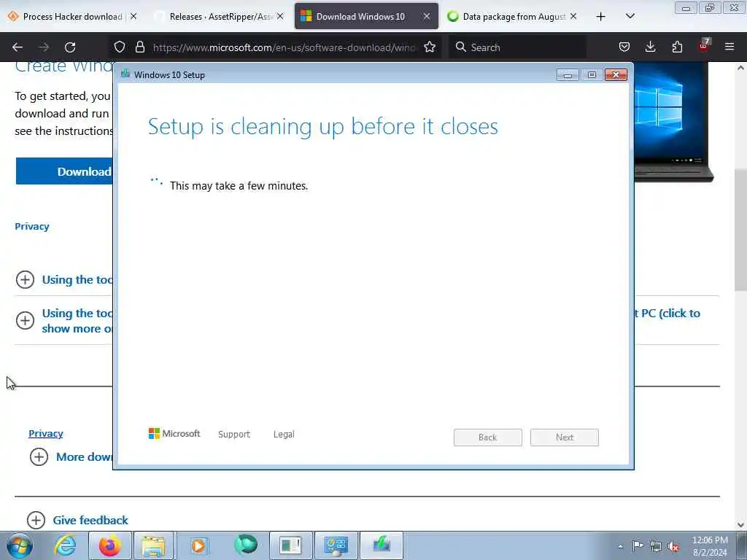
Task: Open Firefox extensions menu
Action: coord(677,47)
